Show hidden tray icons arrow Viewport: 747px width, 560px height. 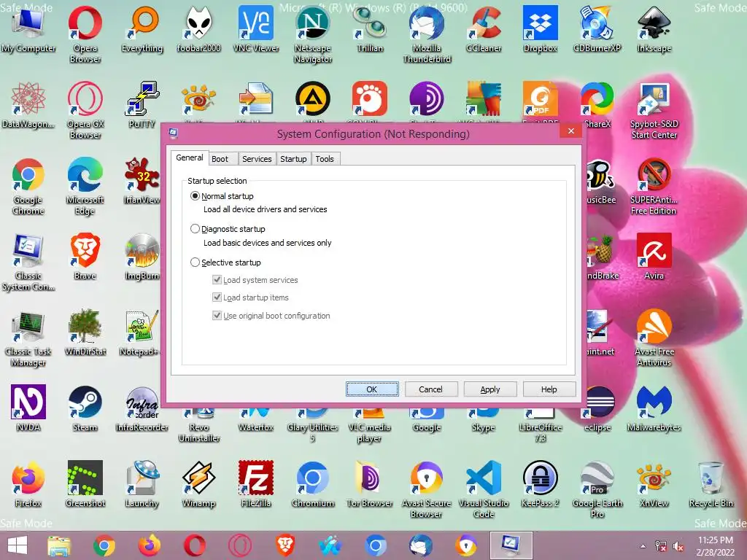643,546
